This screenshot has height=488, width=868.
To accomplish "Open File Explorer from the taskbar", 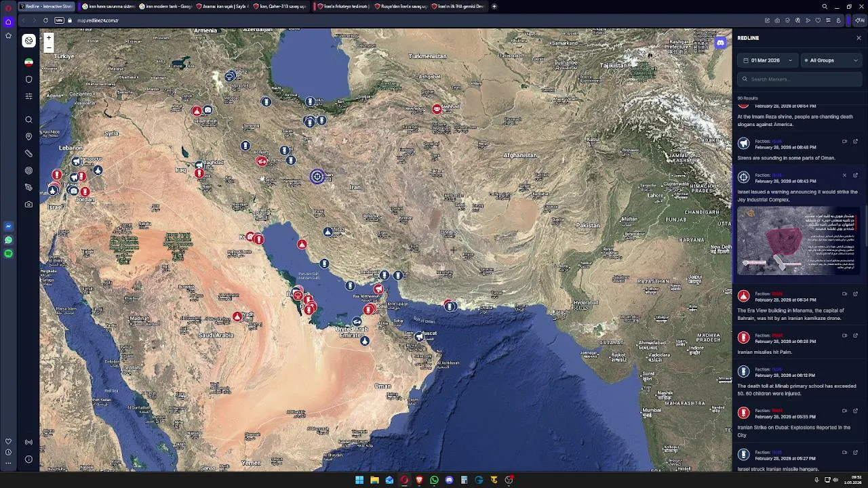I will click(x=374, y=480).
